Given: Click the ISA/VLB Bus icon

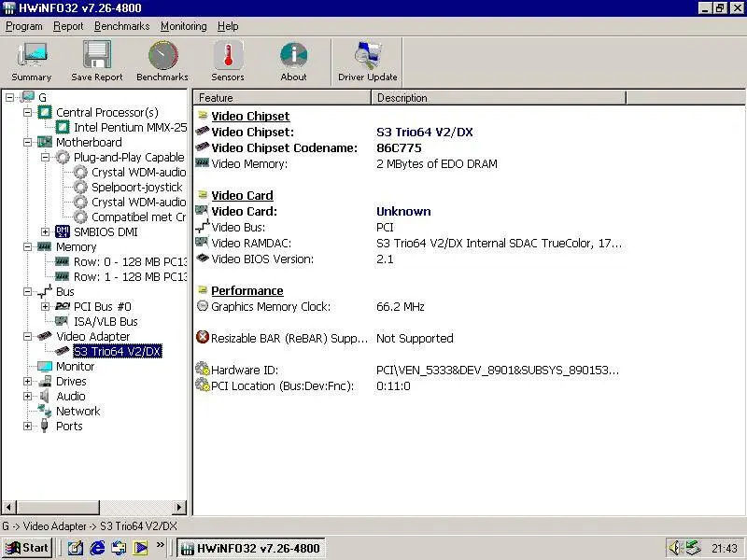Looking at the screenshot, I should point(62,321).
